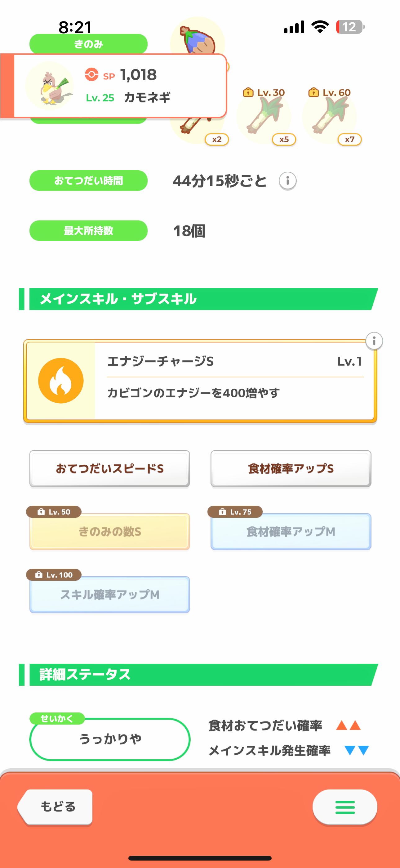Select 食材確率アップS sub skill
This screenshot has width=400, height=868.
click(x=291, y=468)
